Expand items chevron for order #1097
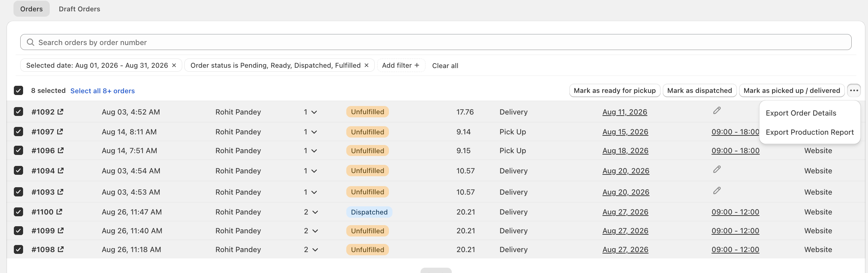 (x=314, y=132)
